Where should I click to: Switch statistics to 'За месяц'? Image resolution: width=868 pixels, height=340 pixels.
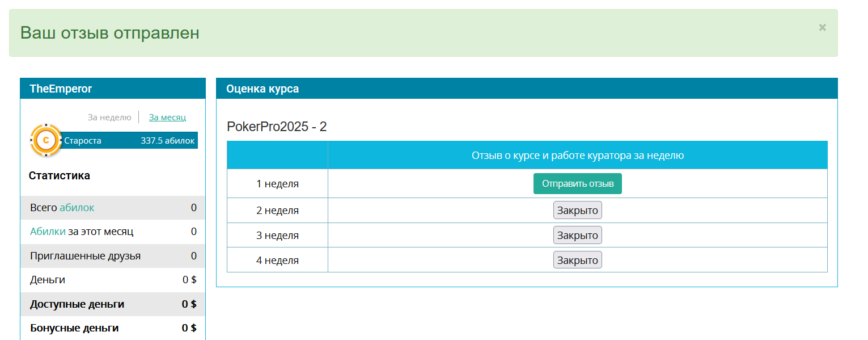[x=167, y=117]
